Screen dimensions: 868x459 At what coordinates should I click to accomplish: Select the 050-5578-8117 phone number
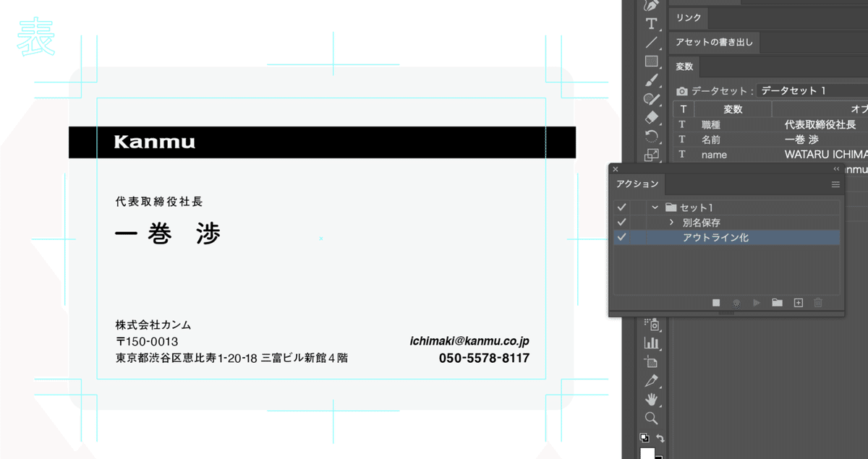tap(484, 358)
